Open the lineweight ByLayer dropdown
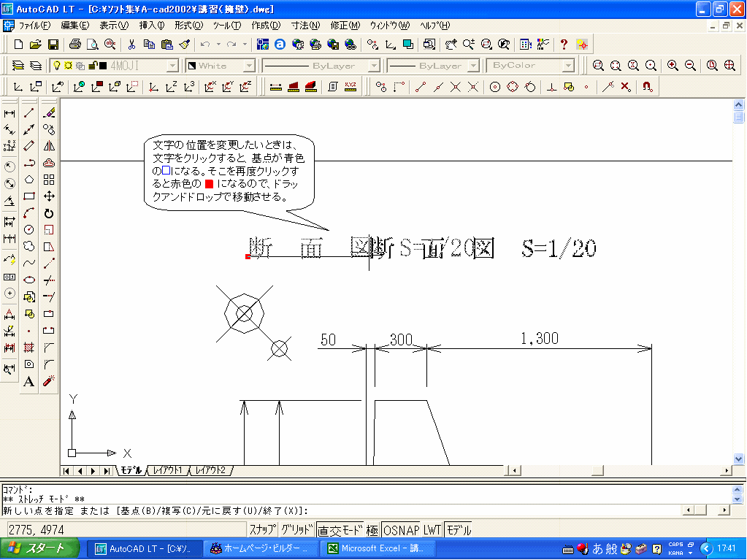 click(473, 65)
